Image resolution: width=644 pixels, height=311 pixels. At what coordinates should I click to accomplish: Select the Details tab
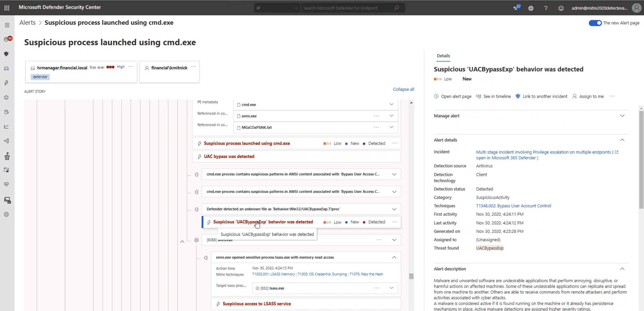coord(443,56)
